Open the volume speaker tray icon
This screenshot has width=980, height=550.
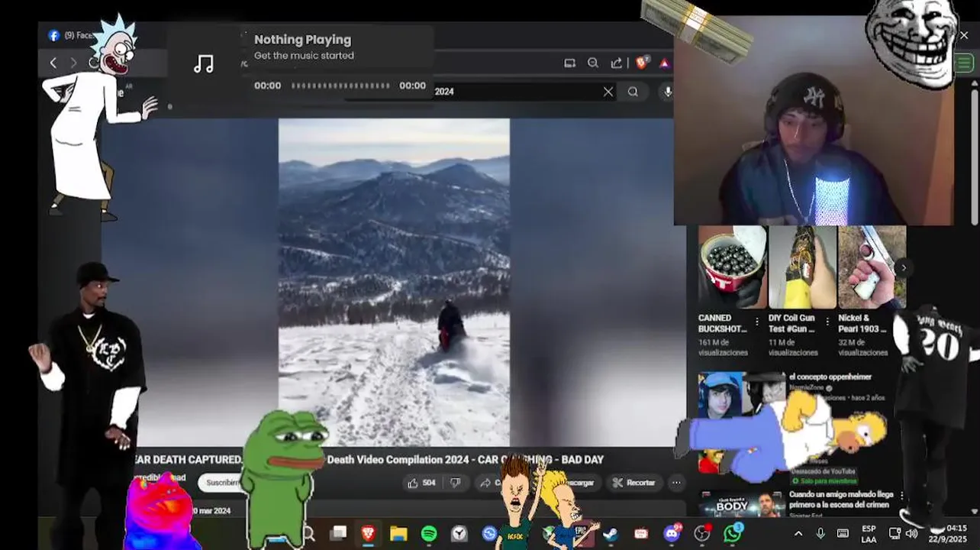coord(911,533)
